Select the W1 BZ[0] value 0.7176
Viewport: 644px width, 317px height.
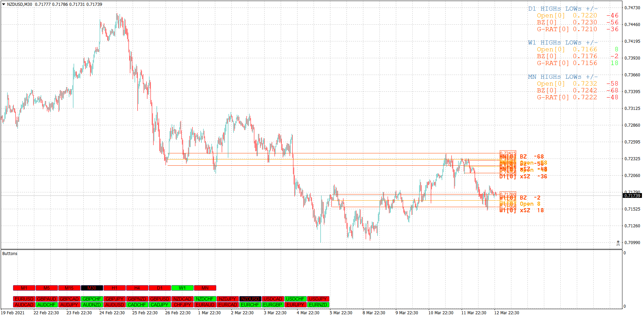(x=585, y=56)
